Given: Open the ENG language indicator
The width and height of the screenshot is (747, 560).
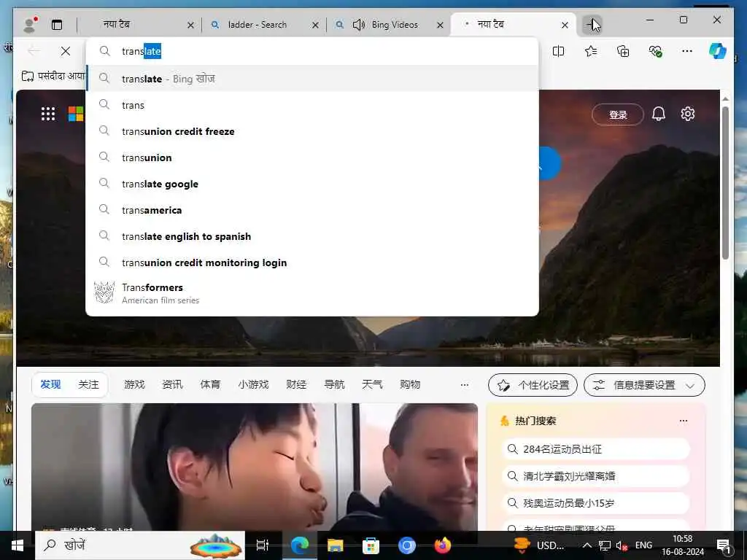Looking at the screenshot, I should coord(643,545).
